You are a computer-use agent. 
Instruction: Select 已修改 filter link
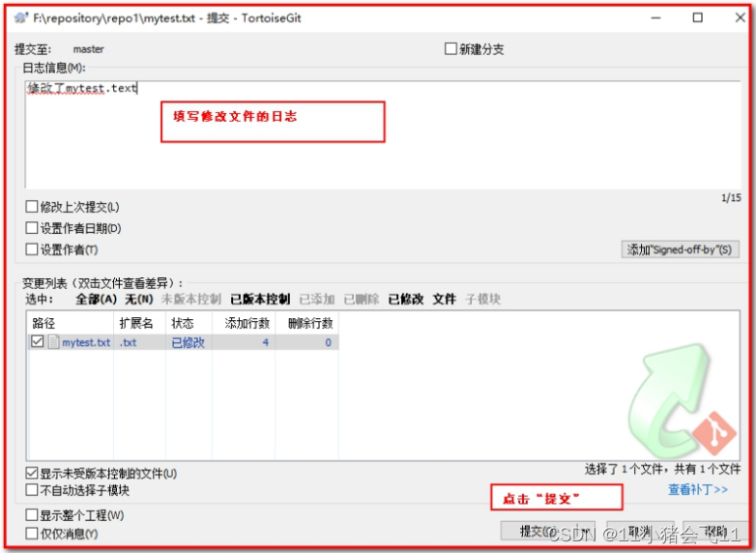point(406,300)
